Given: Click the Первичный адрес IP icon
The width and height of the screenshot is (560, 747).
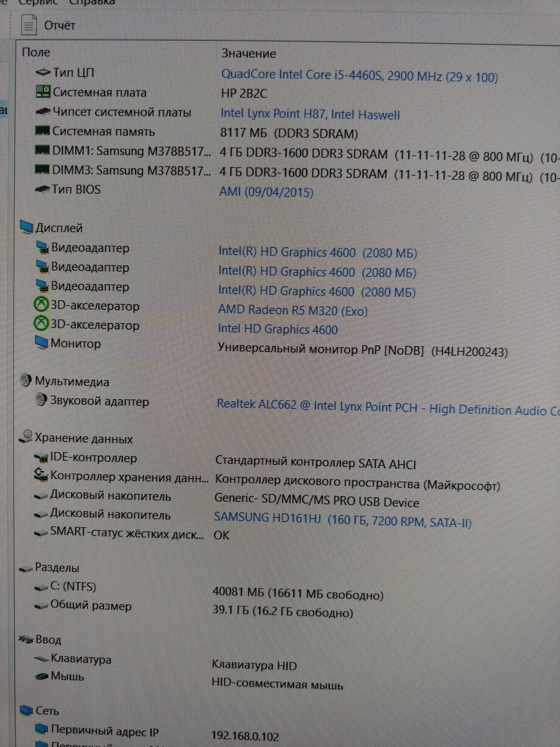Looking at the screenshot, I should [42, 729].
